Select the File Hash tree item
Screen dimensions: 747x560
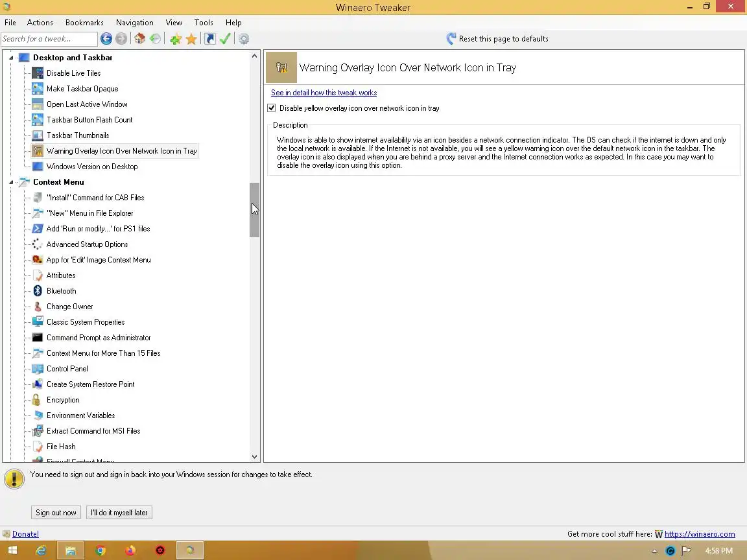61,446
